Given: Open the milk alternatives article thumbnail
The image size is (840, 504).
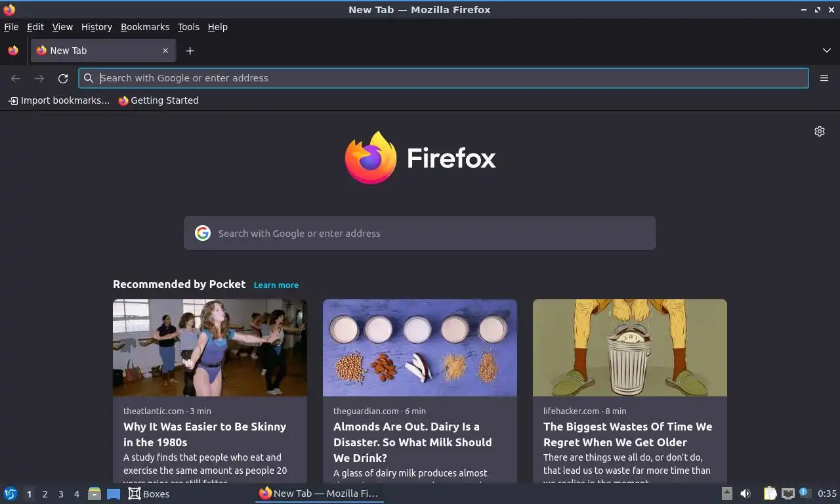Looking at the screenshot, I should tap(420, 348).
